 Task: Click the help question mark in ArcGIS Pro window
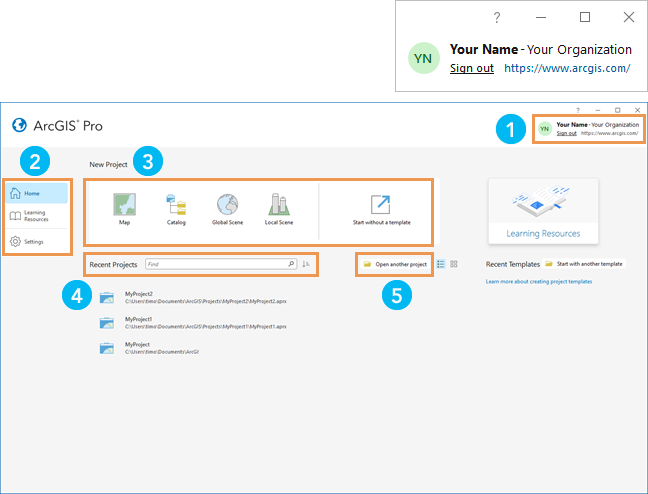coord(578,110)
